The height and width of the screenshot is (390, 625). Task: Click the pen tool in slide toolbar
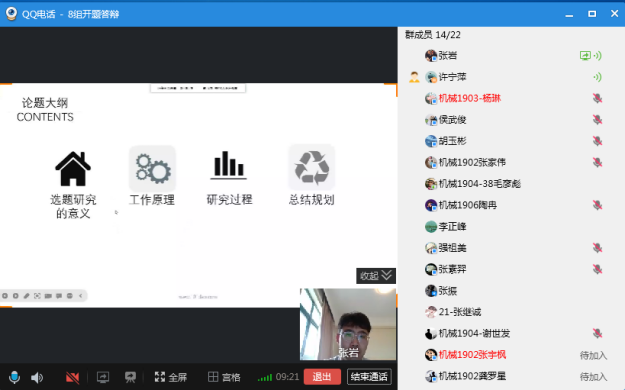point(26,296)
